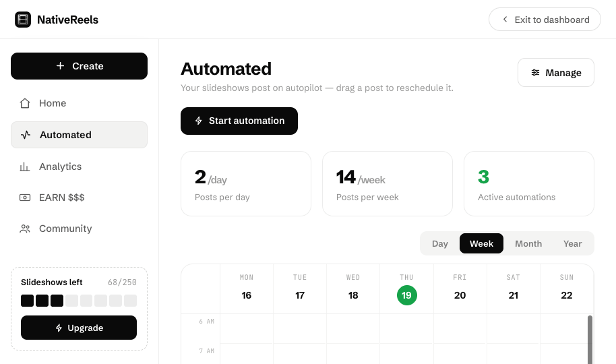Open the Manage settings button
This screenshot has height=364, width=616.
click(x=555, y=72)
